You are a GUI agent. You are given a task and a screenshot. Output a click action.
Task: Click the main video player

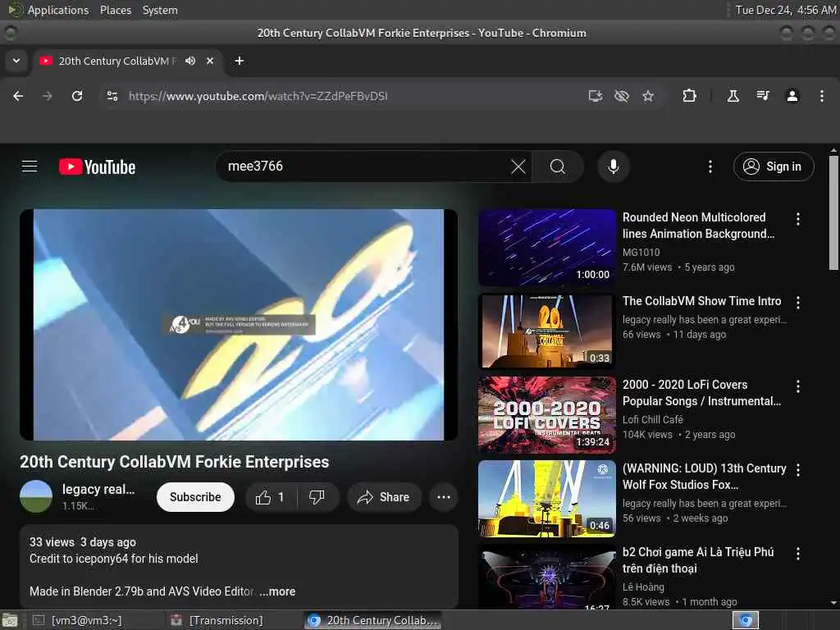pos(239,325)
